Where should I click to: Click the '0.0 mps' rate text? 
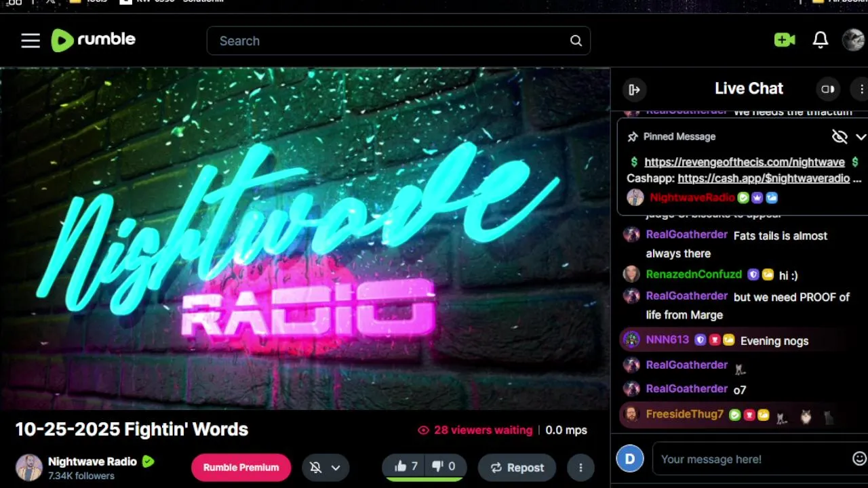coord(566,430)
